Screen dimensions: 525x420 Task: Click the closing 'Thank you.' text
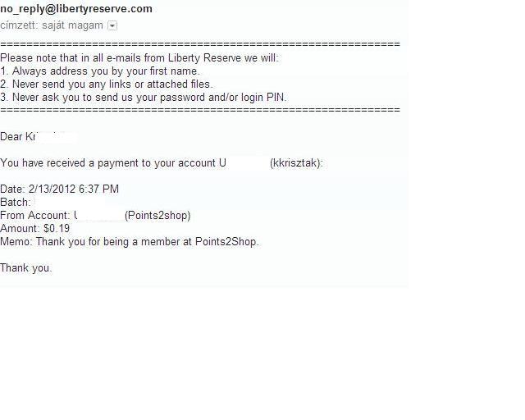coord(25,268)
